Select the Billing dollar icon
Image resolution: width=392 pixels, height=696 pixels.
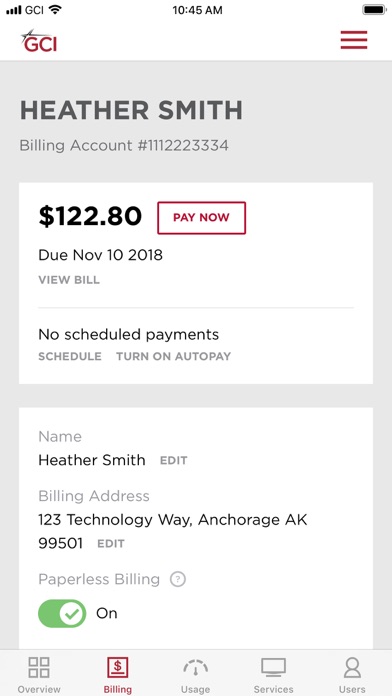pos(118,668)
